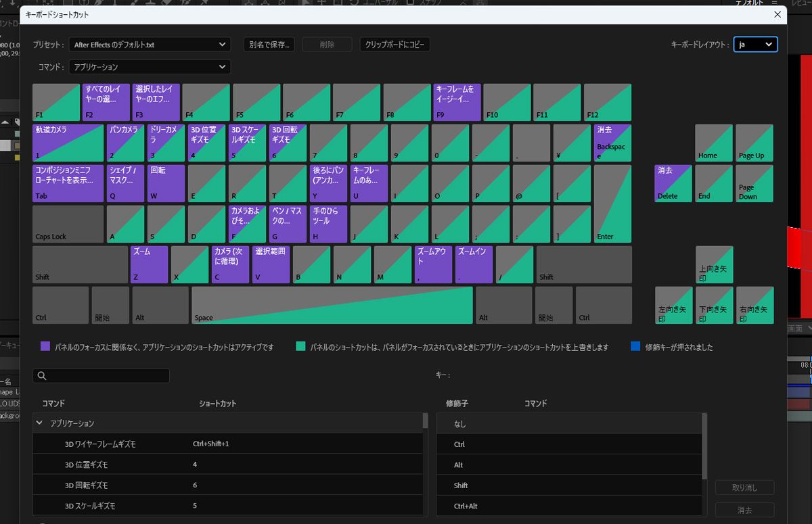Select the F key labeled カメラおよび
Screen dimensions: 812x524
(248, 224)
